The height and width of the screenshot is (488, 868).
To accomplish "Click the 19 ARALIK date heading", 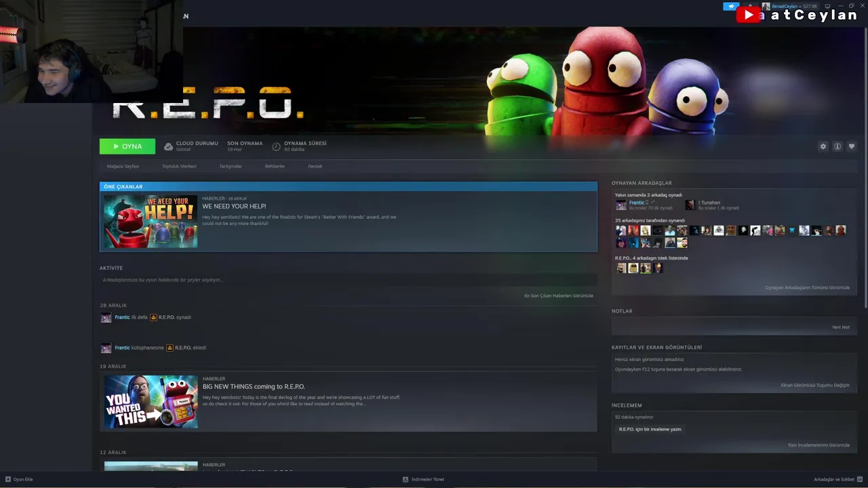I will pos(113,367).
